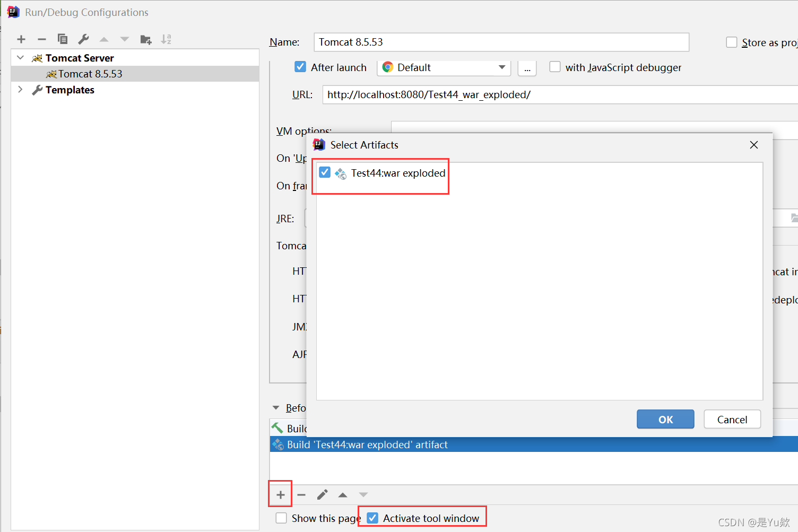Add a before-launch task with plus
This screenshot has height=532, width=798.
(281, 495)
